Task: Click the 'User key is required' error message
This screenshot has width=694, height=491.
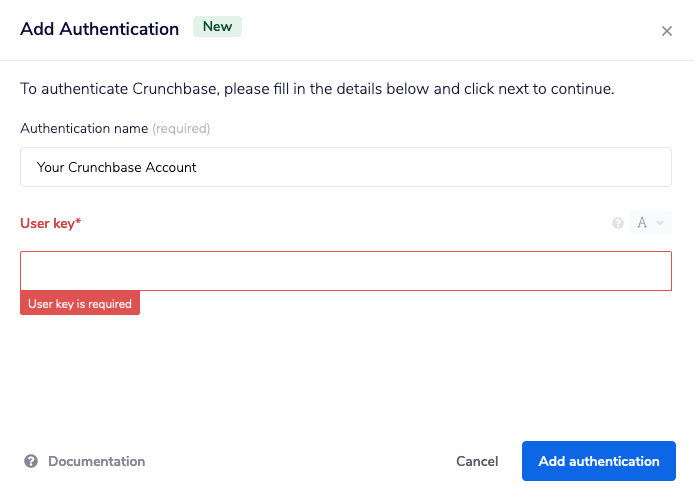Action: pos(80,304)
